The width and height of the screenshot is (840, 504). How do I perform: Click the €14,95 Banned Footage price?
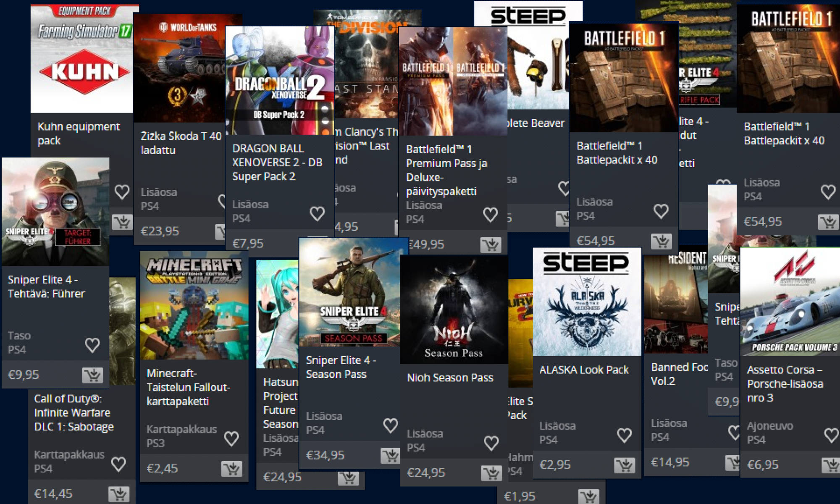(670, 462)
